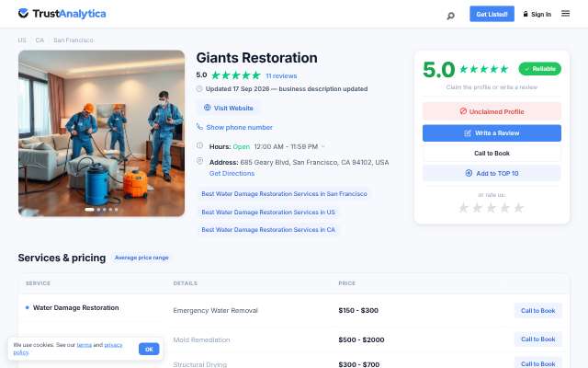Open the hamburger menu icon
This screenshot has height=368, width=588.
tap(566, 14)
